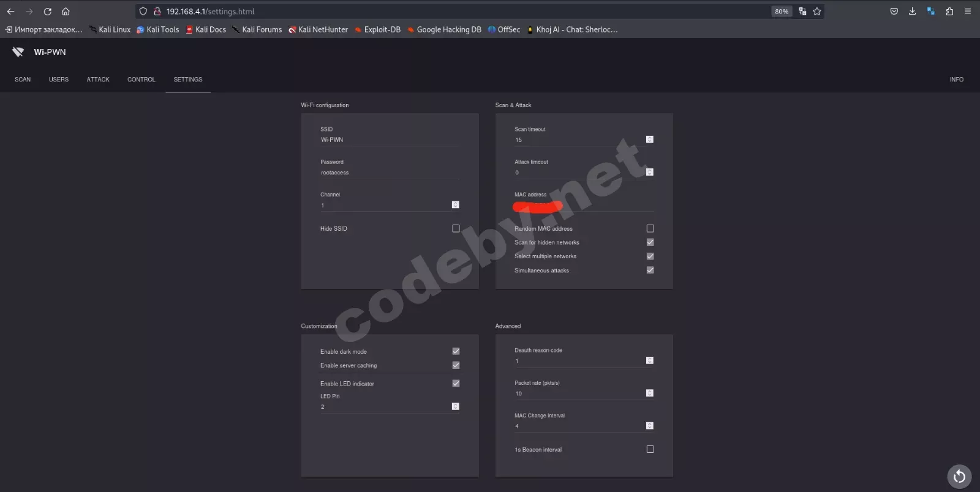Open the browser home page
Viewport: 980px width, 492px height.
click(66, 11)
